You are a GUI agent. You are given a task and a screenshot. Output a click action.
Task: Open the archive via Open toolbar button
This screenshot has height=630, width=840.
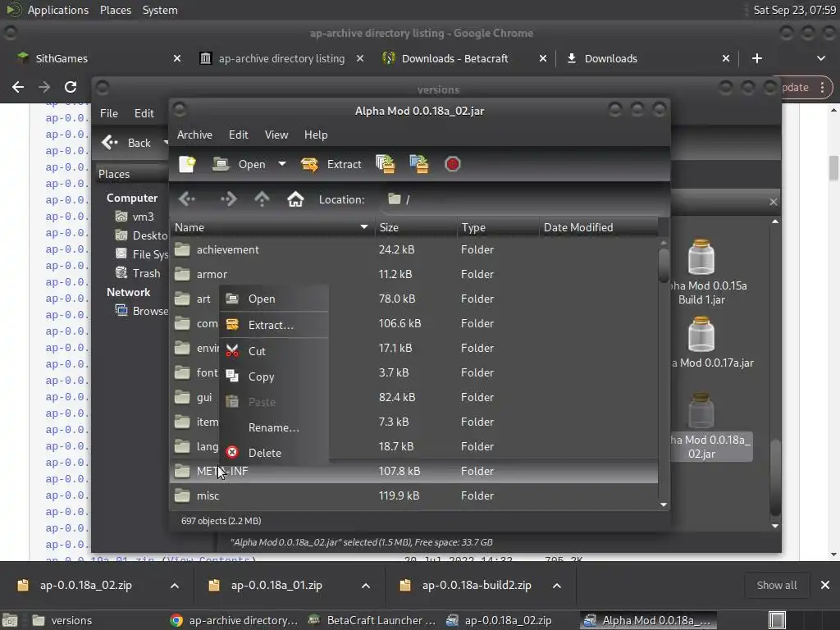239,164
